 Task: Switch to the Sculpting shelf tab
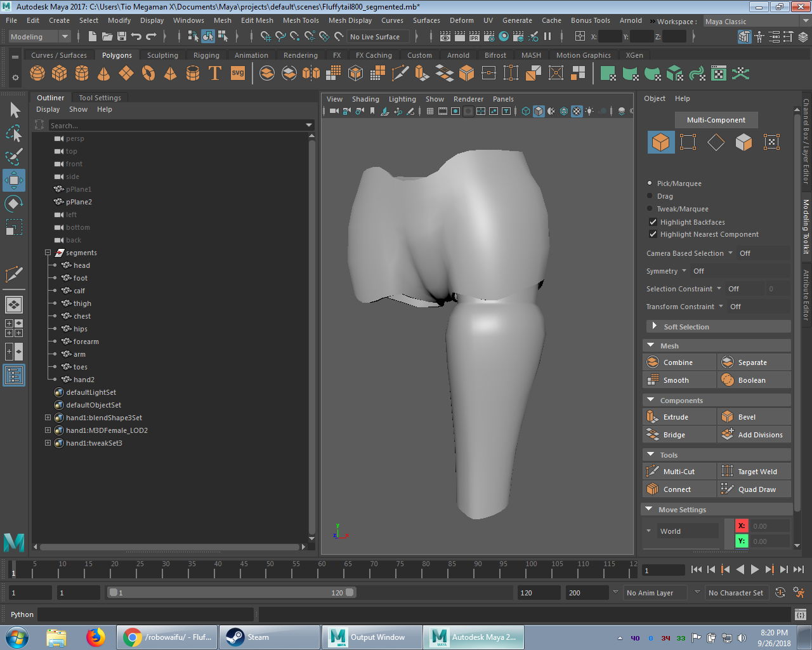point(162,55)
